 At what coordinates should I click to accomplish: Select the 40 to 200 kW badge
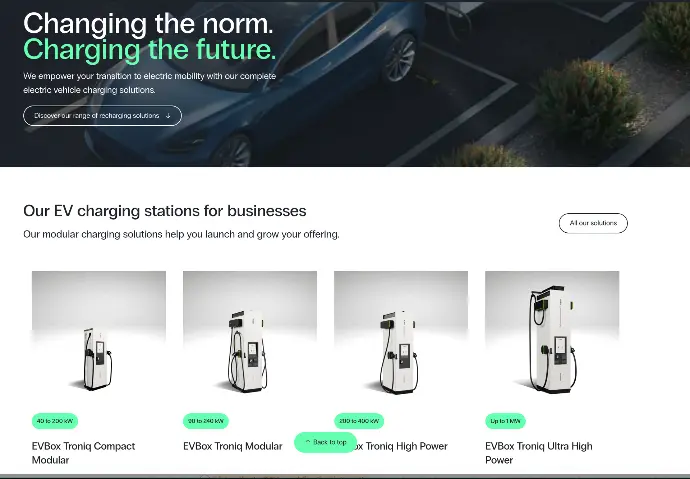55,421
